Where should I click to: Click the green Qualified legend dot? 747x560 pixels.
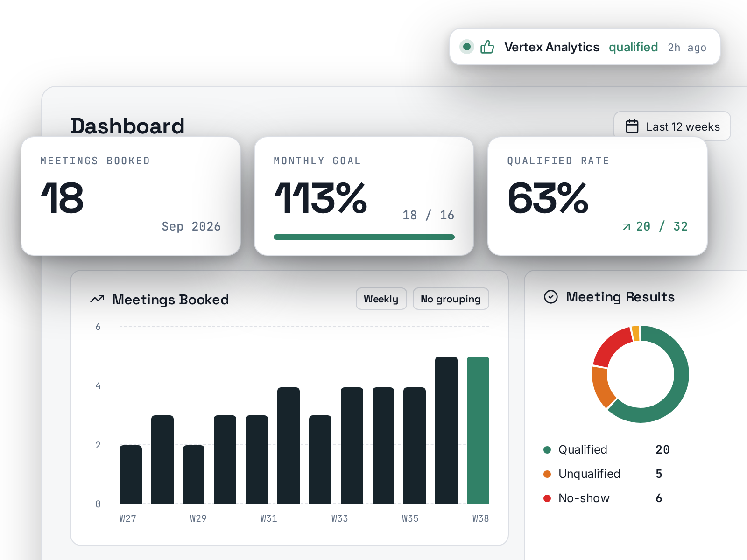(547, 450)
